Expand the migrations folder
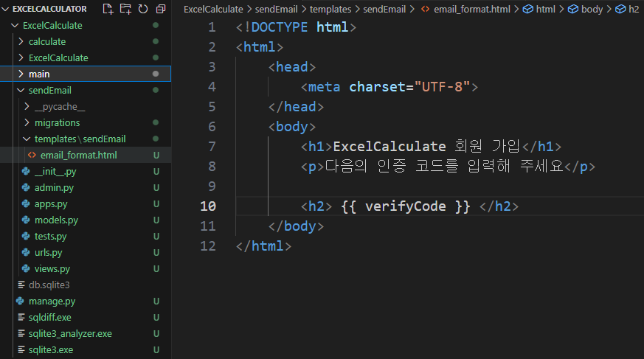The height and width of the screenshot is (359, 644). [x=27, y=122]
